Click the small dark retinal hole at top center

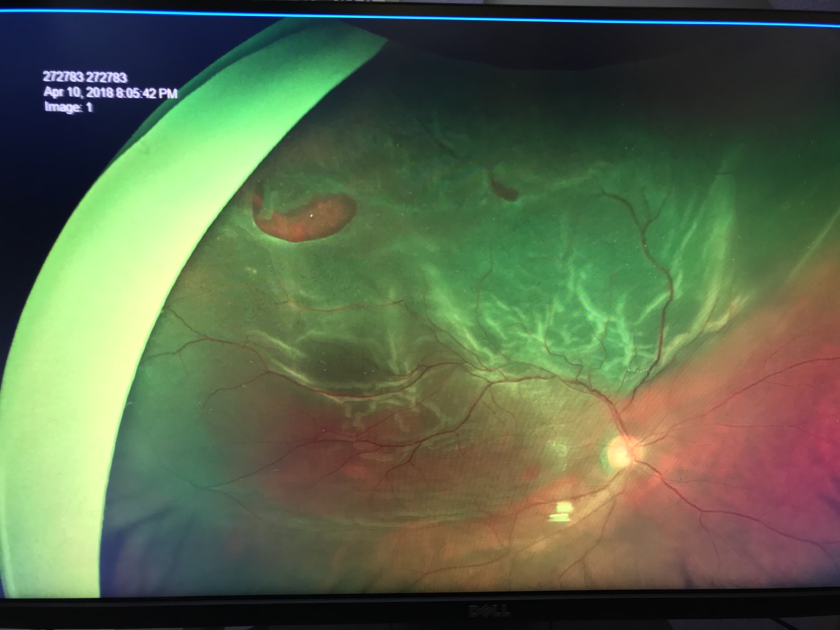point(504,189)
